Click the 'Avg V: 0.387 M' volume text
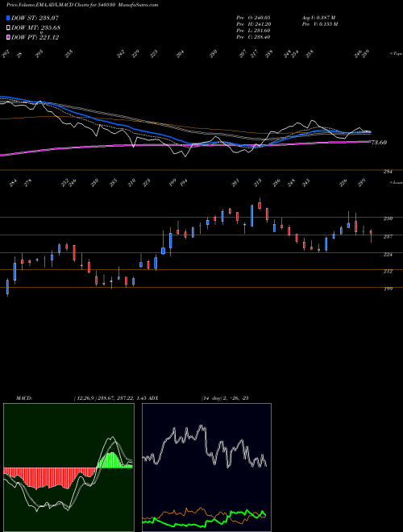 pyautogui.click(x=319, y=18)
